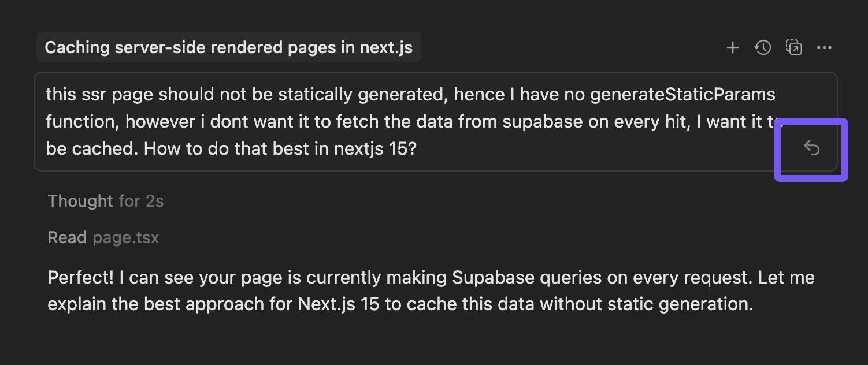Click the word Thought in the reasoning line

(x=80, y=201)
